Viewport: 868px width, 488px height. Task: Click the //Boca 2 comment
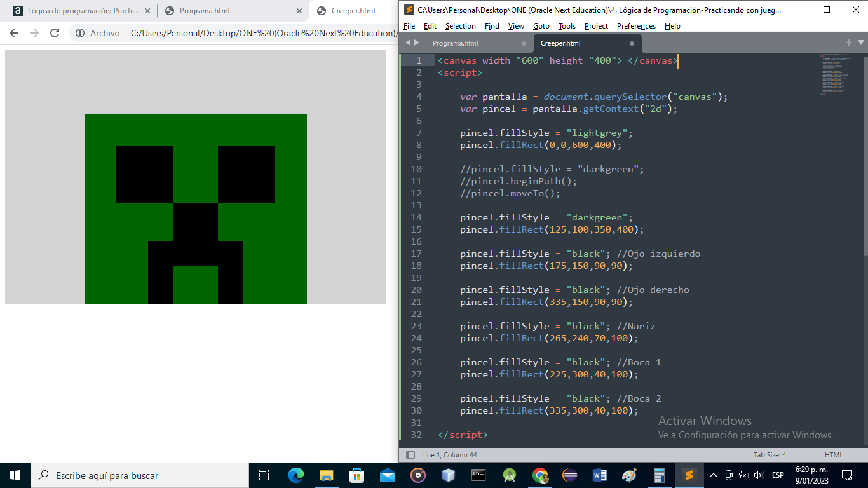639,398
